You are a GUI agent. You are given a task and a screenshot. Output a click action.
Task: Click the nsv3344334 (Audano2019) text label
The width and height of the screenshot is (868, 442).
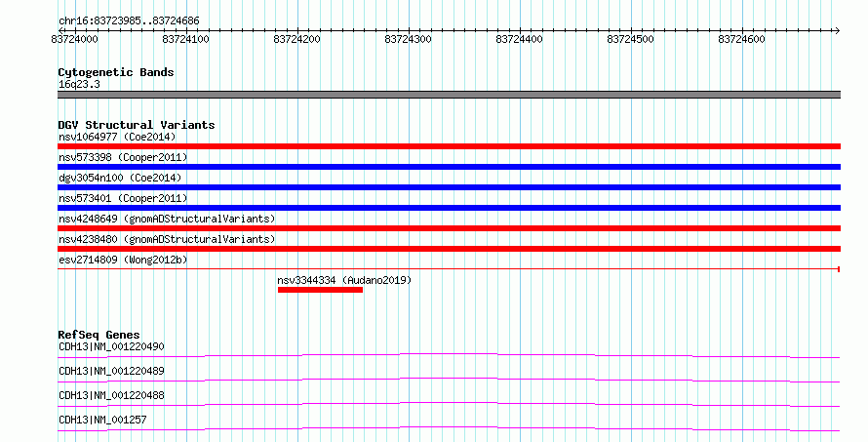click(x=344, y=280)
